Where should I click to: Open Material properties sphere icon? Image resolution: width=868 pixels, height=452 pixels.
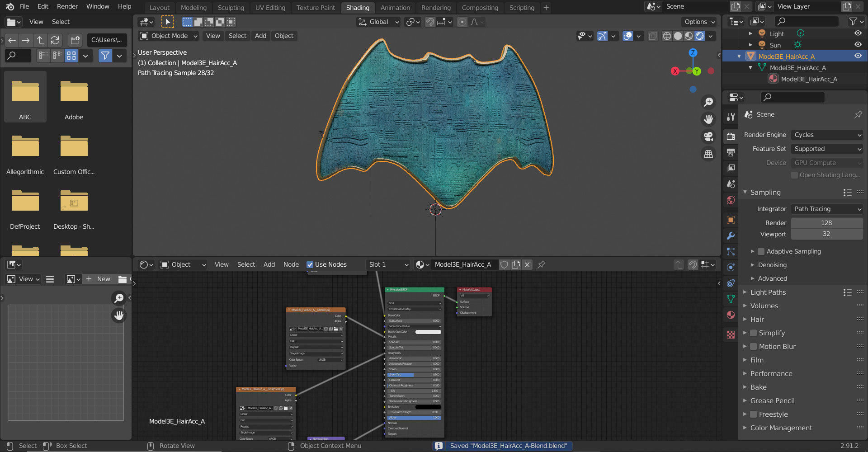pos(731,315)
